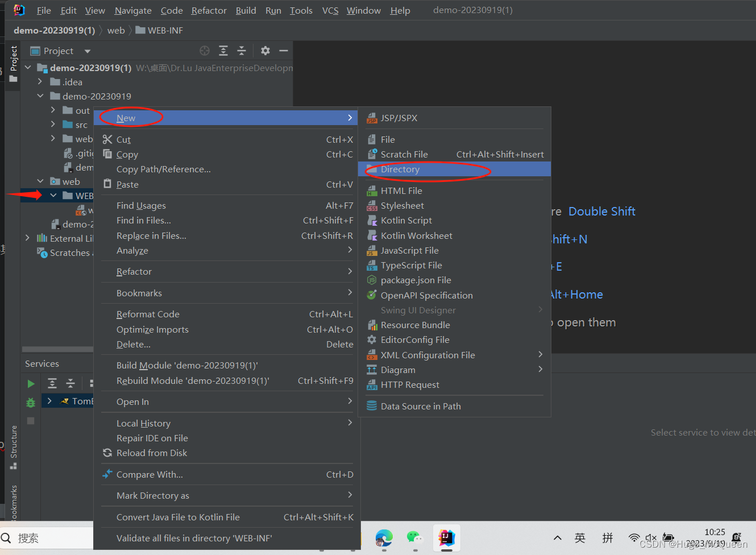Click the OpenAPI Specification icon in the submenu
The width and height of the screenshot is (756, 555).
click(372, 295)
